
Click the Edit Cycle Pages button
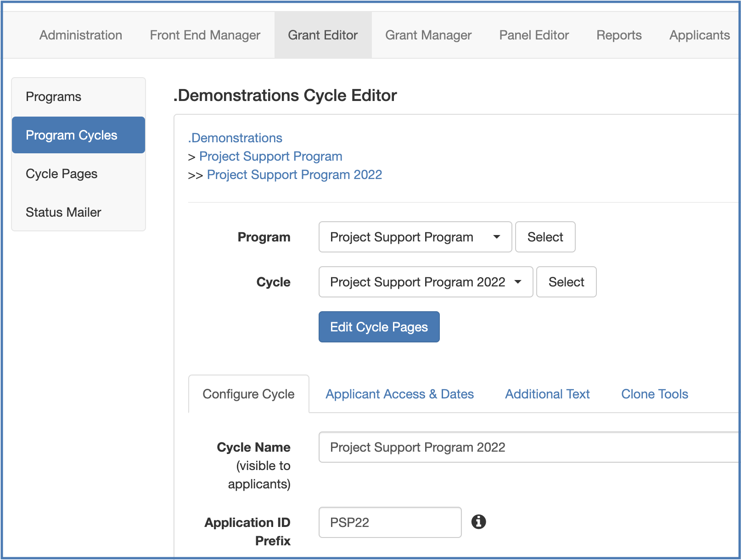(x=379, y=327)
